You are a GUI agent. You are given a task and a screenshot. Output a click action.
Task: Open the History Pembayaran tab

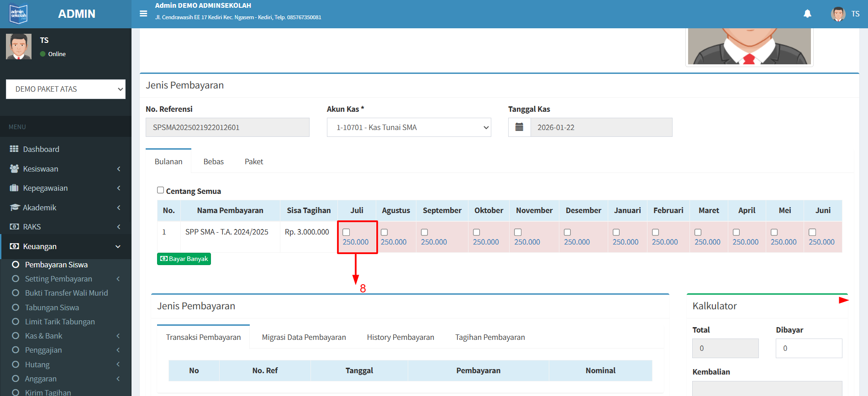coord(400,337)
